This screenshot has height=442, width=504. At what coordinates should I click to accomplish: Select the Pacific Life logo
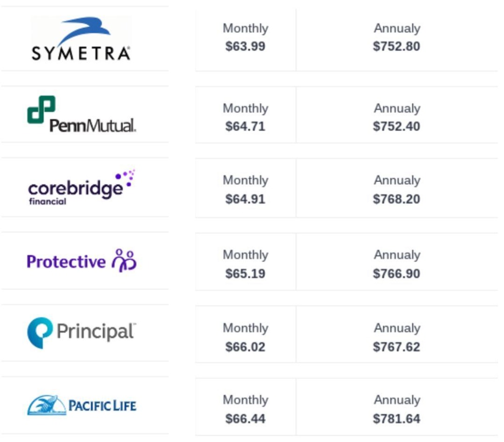click(82, 405)
